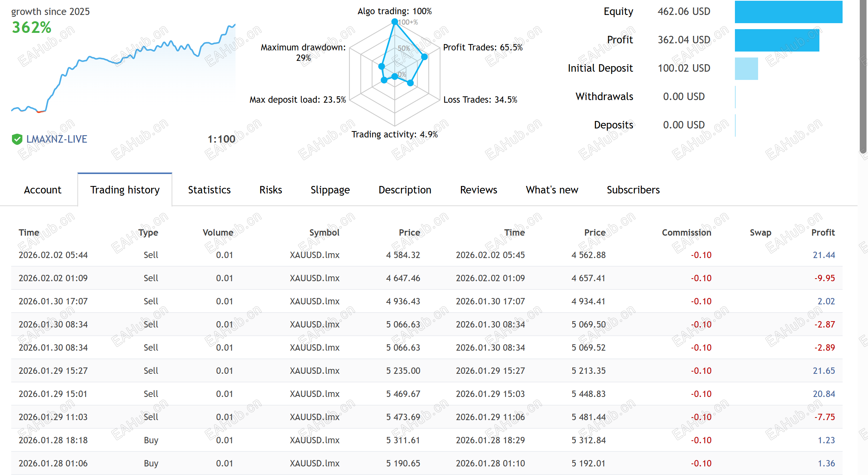Click the -2.87 profit value

pos(824,325)
